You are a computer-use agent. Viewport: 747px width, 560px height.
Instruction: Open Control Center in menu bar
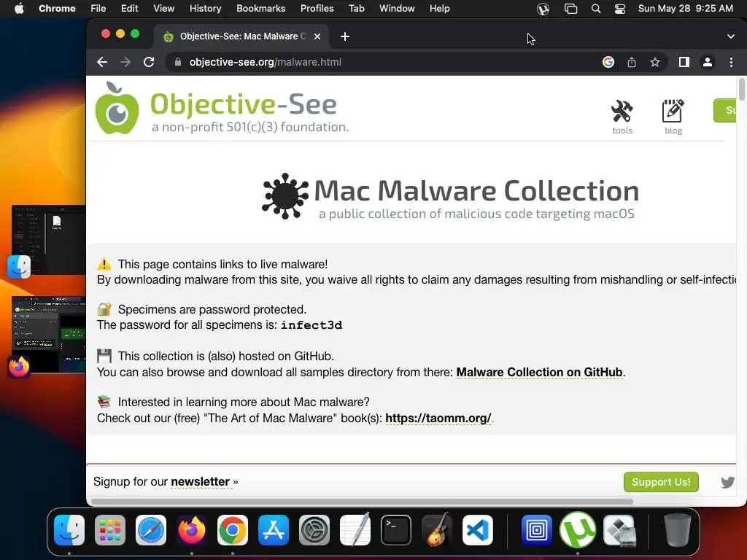pos(620,9)
